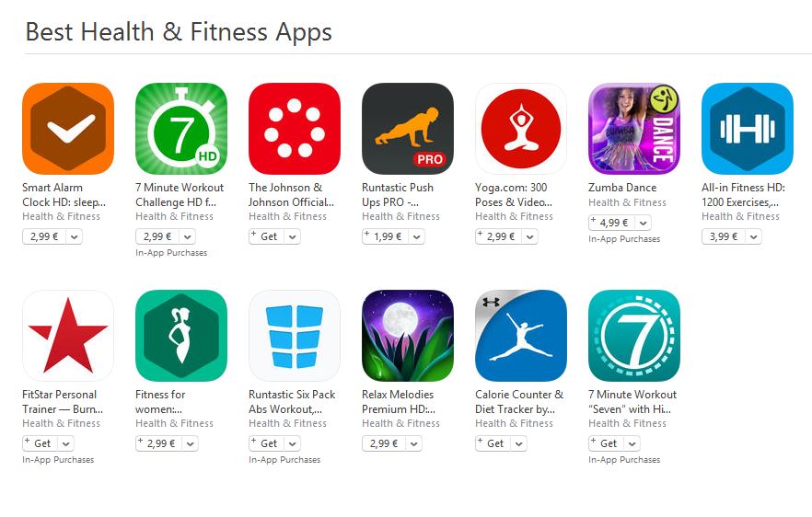Select the All-in Fitness HD dumbbell icon
This screenshot has height=517, width=812.
point(748,129)
